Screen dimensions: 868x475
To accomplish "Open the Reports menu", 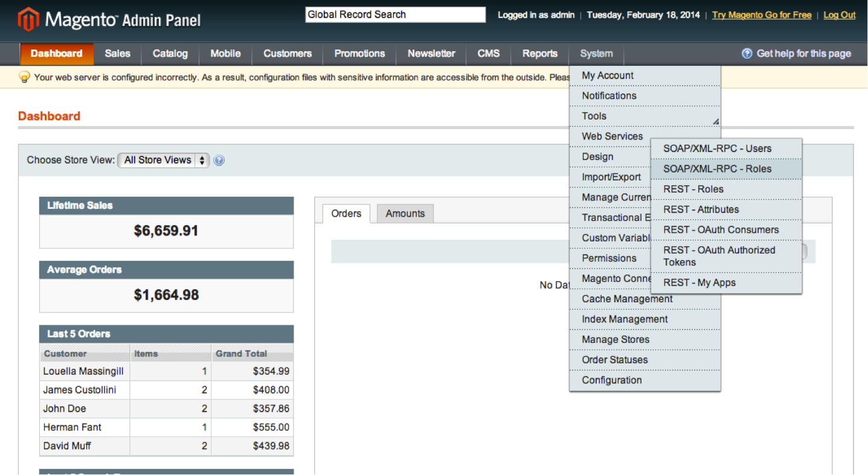I will [x=540, y=54].
